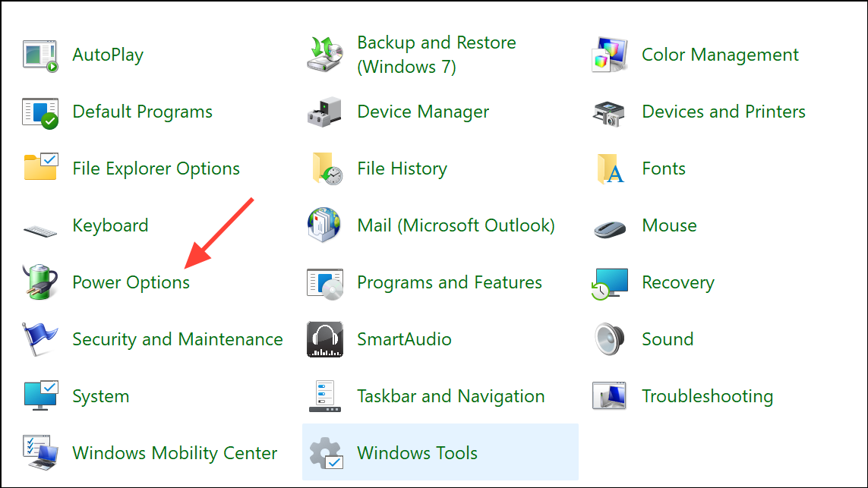Open the Programs and Features link

[450, 282]
